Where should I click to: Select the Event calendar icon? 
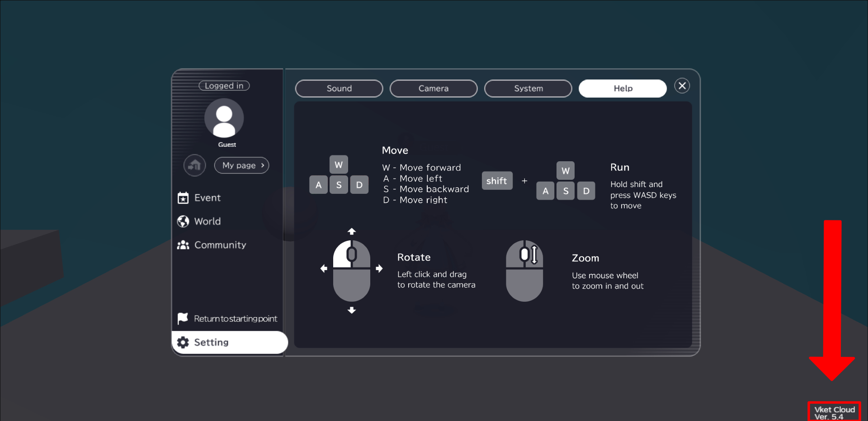coord(183,198)
